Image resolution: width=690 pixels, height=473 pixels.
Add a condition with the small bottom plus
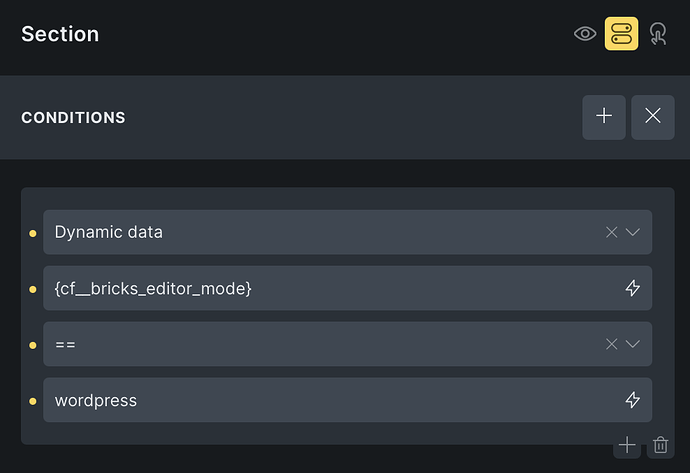627,445
